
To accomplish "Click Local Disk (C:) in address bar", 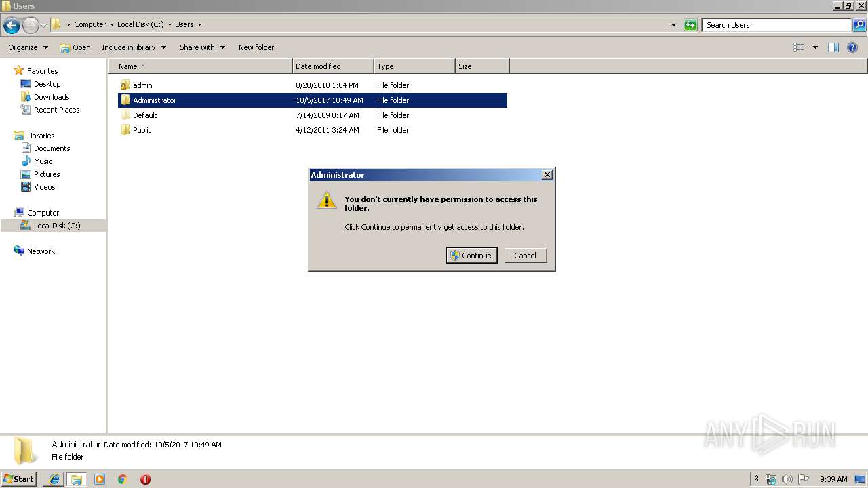I will point(140,24).
